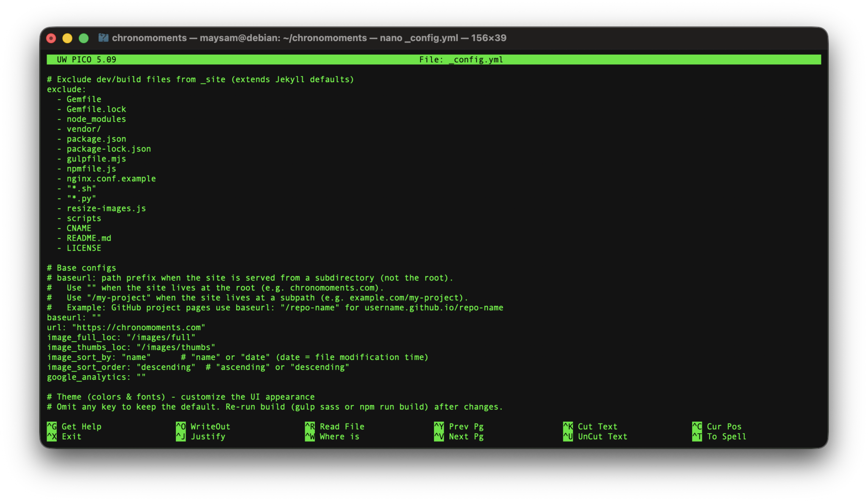
Task: Click the ^W Where is shortcut
Action: [x=332, y=436]
